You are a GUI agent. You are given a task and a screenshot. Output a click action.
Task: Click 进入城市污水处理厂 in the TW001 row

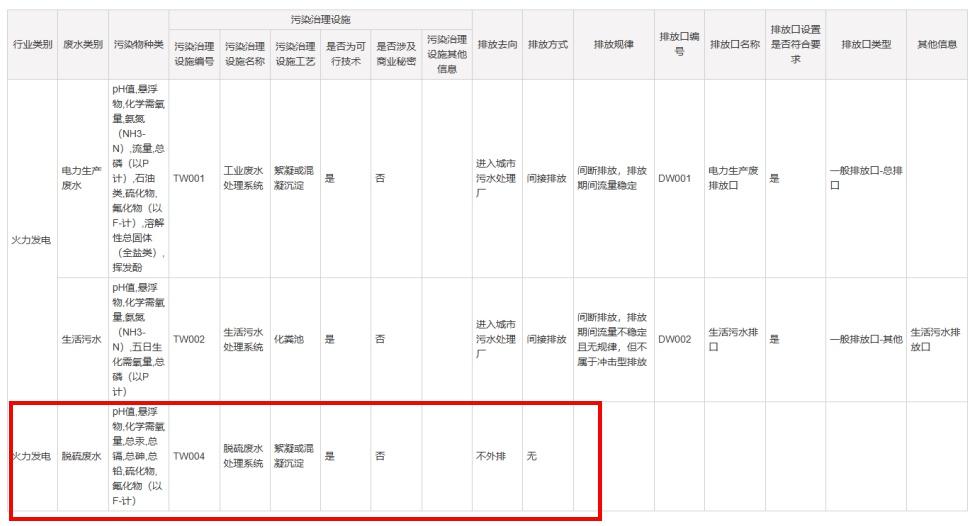497,178
